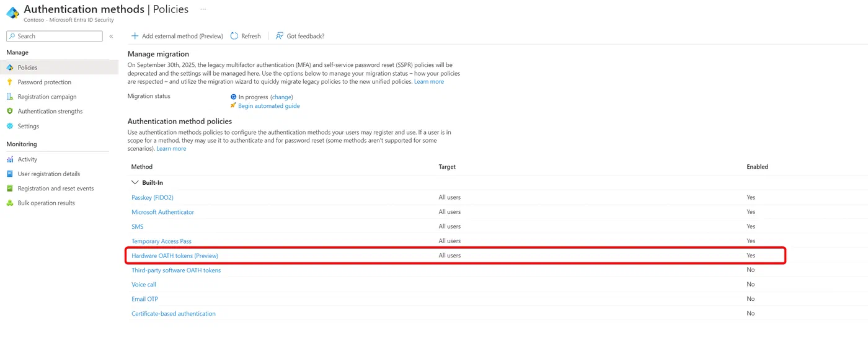Click the Password protection key icon
Screen dimensions: 868x356
click(x=10, y=82)
